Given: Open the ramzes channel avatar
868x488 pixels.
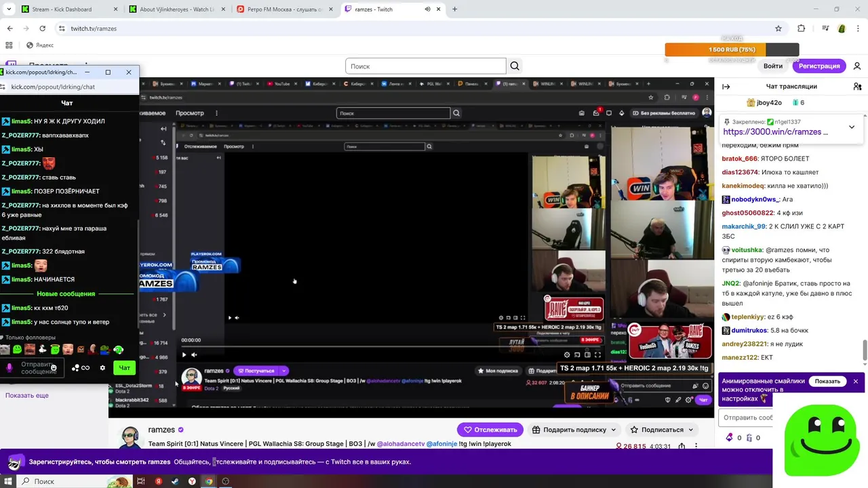Looking at the screenshot, I should coord(130,438).
